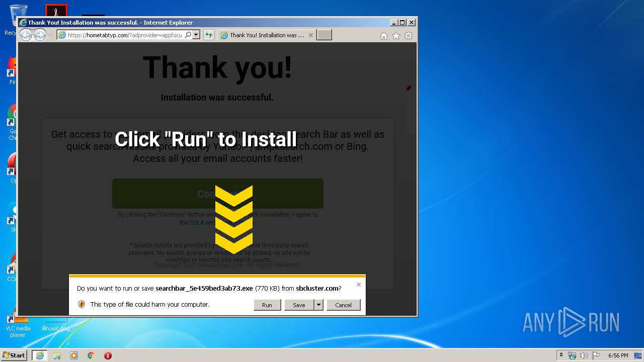Click the Internet Explorer window title icon

click(x=23, y=23)
